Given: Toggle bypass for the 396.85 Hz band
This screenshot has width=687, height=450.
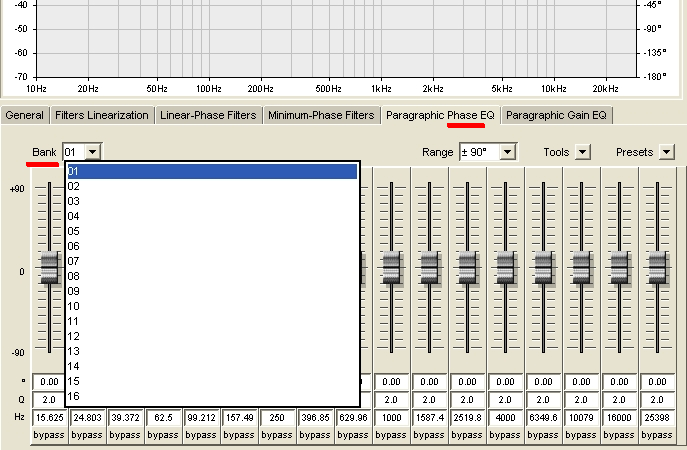Looking at the screenshot, I should (315, 435).
